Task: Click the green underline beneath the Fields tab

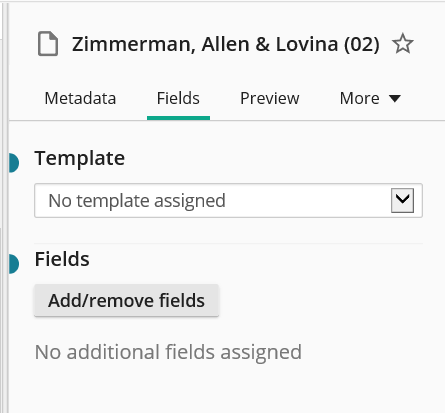Action: click(x=178, y=118)
